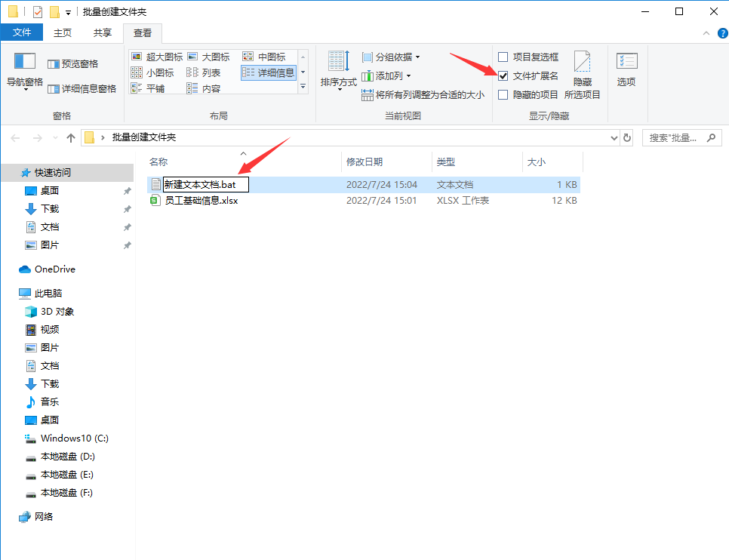The image size is (729, 560).
Task: Switch to List layout
Action: [x=204, y=72]
